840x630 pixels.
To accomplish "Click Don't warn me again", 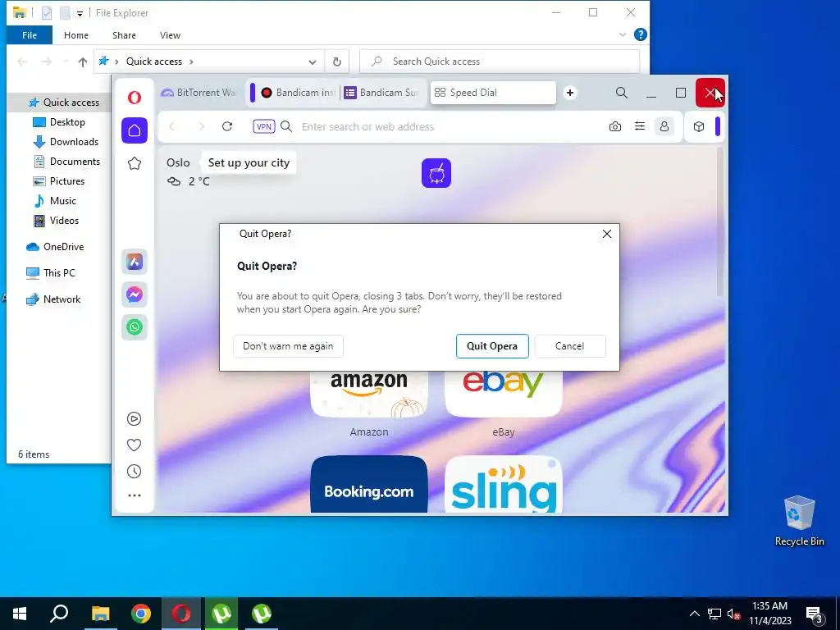I will click(x=288, y=346).
